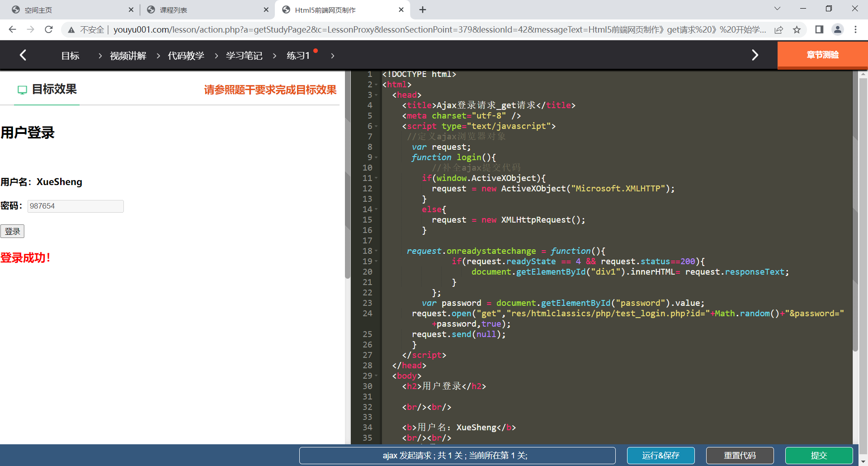Image resolution: width=868 pixels, height=466 pixels.
Task: Click the var request; code line
Action: pos(441,147)
